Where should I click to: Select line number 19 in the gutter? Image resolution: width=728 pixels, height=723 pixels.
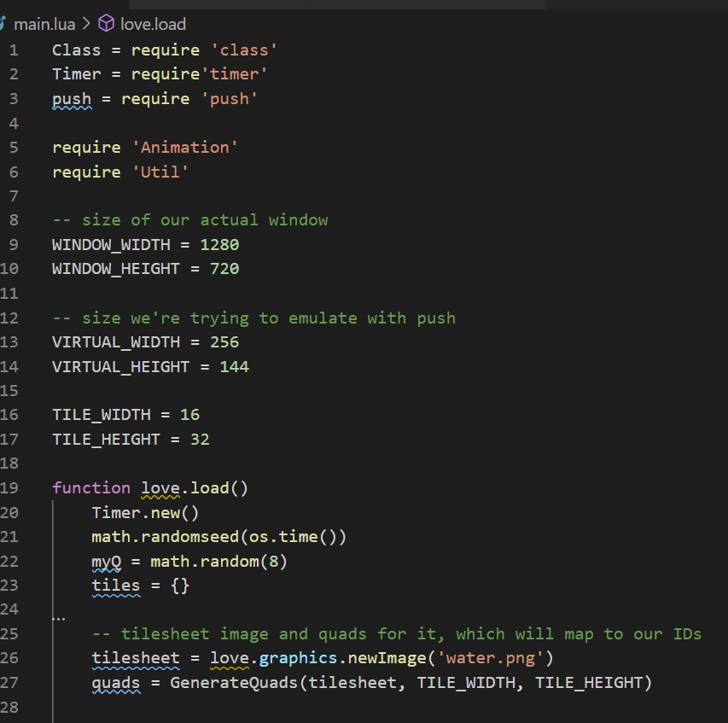9,488
